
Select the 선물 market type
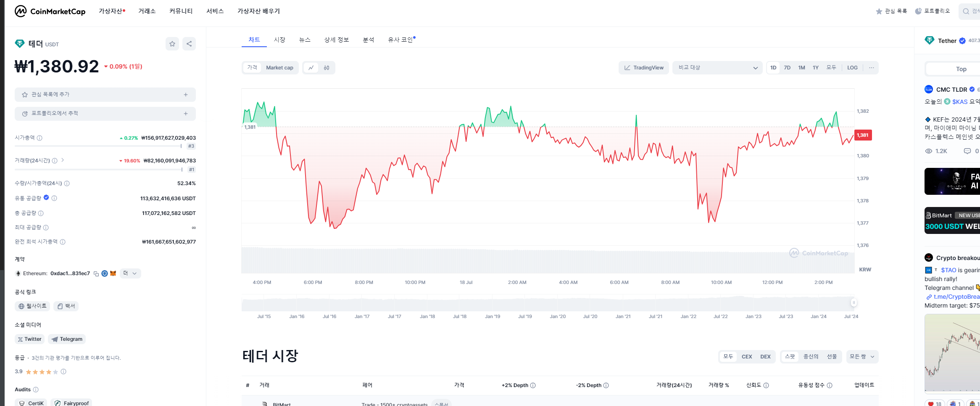coord(832,357)
